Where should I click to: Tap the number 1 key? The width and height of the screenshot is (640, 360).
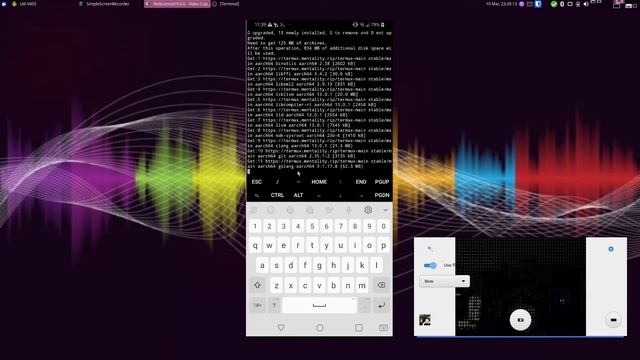click(255, 226)
